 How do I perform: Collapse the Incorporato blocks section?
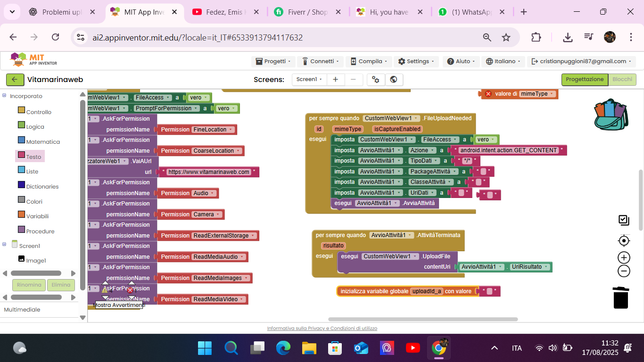[x=4, y=96]
